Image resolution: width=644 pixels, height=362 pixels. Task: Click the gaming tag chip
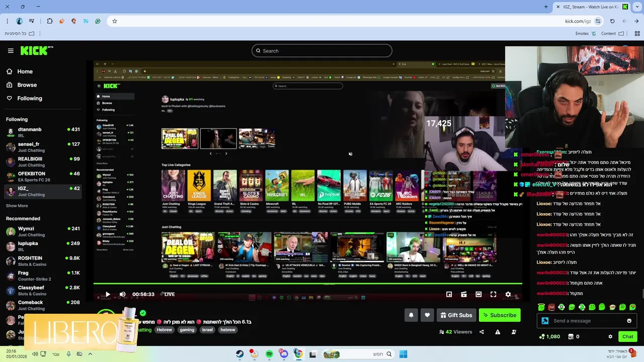click(x=187, y=330)
